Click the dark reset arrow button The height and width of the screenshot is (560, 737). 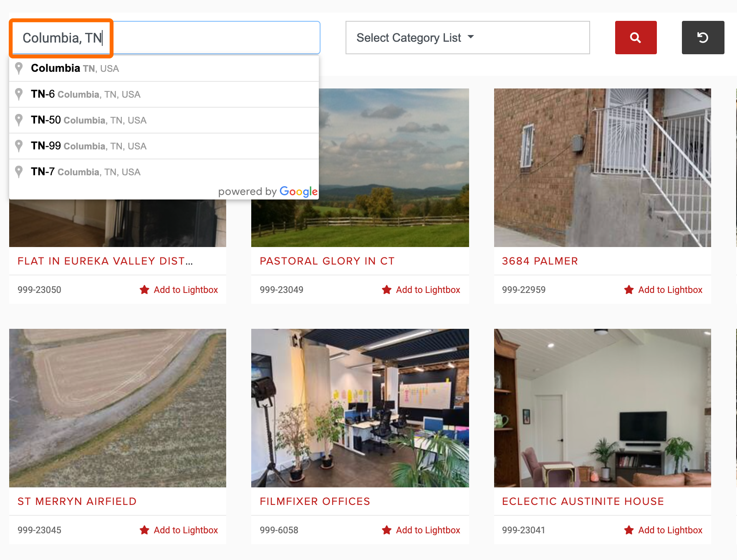pos(703,38)
